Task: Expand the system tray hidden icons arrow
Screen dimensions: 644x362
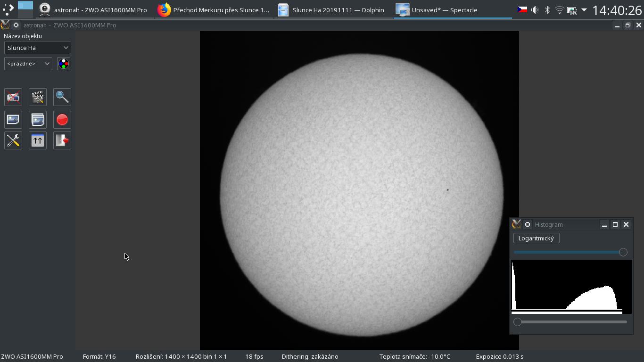Action: coord(584,9)
